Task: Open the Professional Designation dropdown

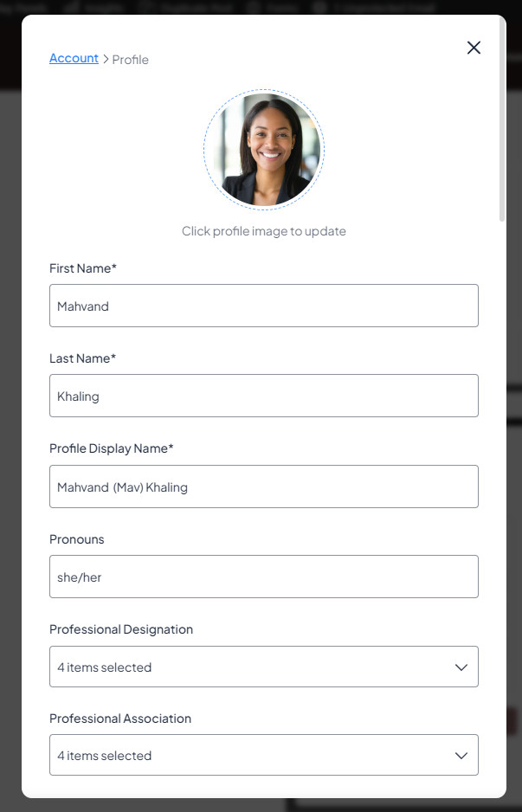Action: tap(264, 667)
